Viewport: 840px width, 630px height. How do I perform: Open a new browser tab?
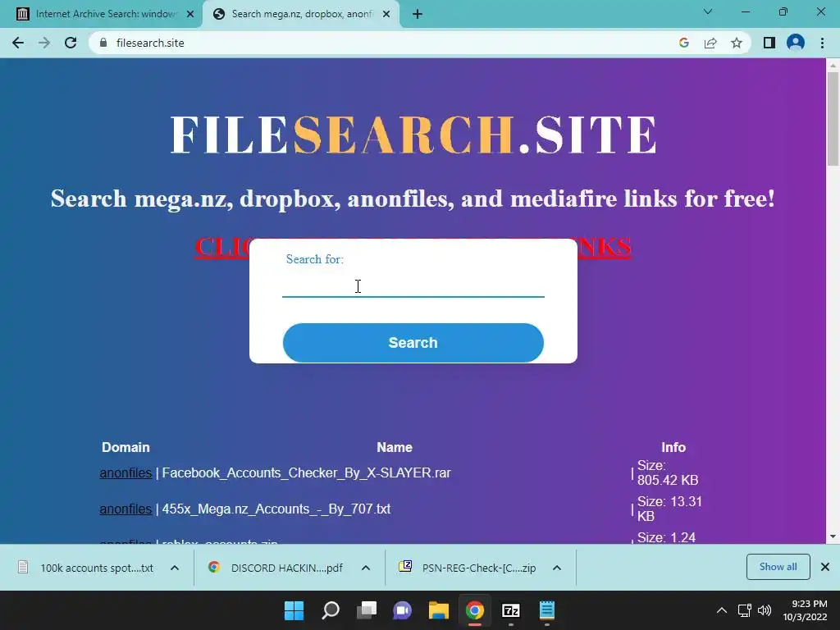418,14
